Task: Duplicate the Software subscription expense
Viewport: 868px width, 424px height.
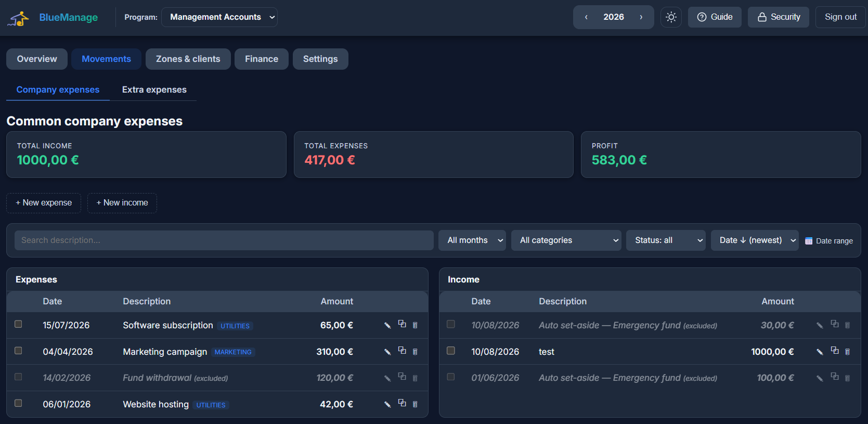Action: point(402,324)
